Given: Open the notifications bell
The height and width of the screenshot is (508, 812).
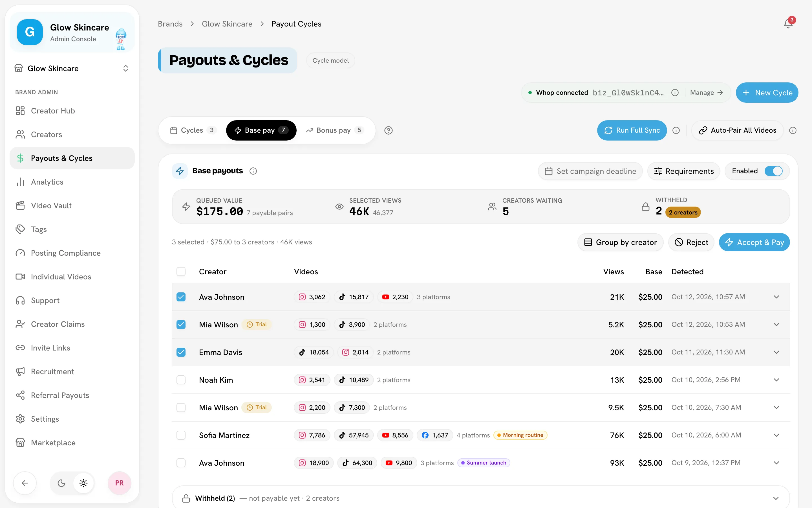Looking at the screenshot, I should 788,23.
